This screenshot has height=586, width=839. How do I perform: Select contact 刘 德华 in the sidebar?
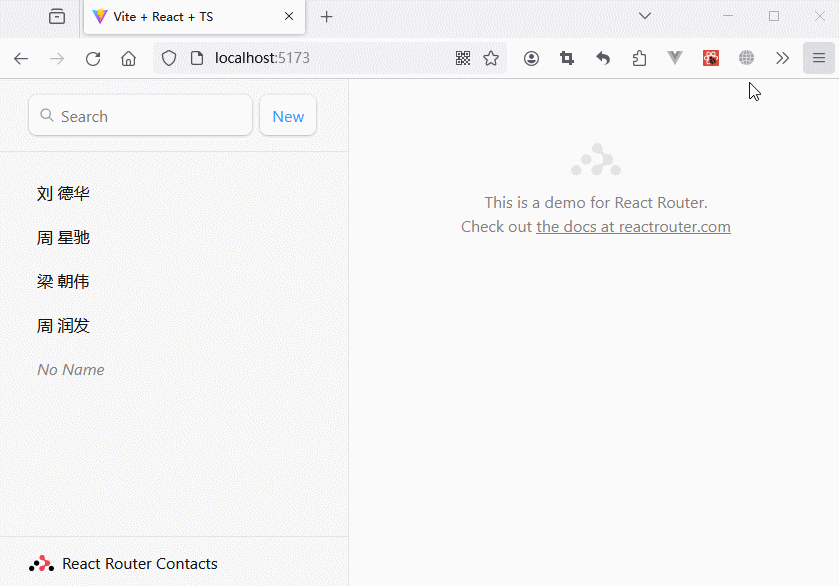tap(64, 194)
